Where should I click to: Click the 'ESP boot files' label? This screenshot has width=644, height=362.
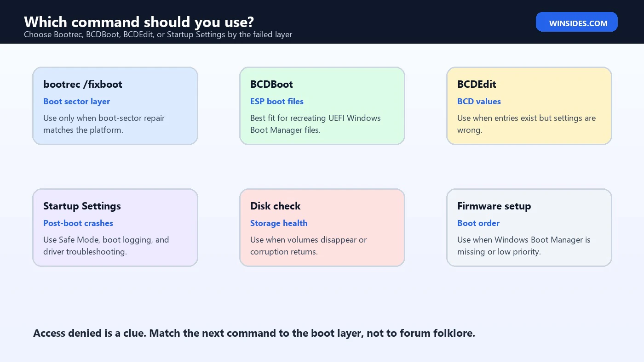(x=277, y=102)
